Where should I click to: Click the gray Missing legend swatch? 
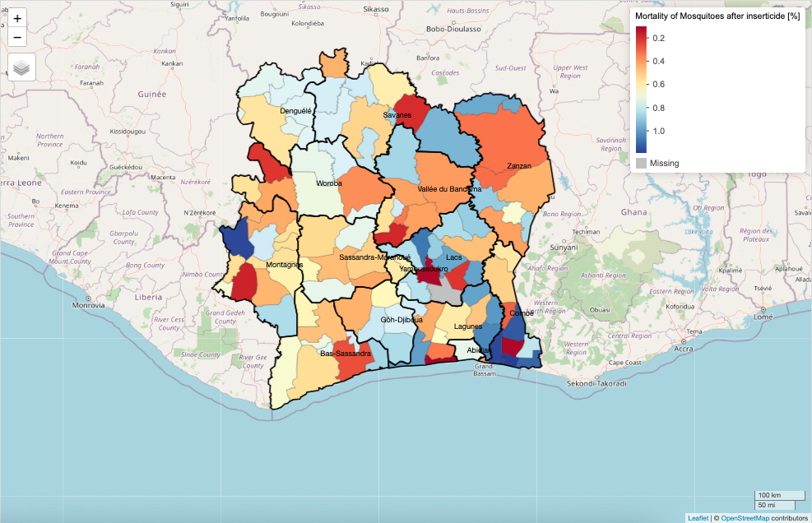643,163
